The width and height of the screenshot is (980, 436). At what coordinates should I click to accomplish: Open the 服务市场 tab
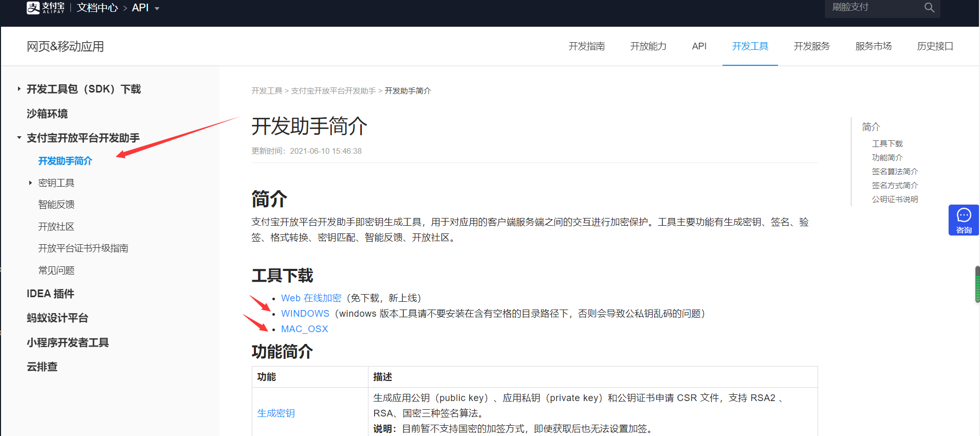[873, 46]
